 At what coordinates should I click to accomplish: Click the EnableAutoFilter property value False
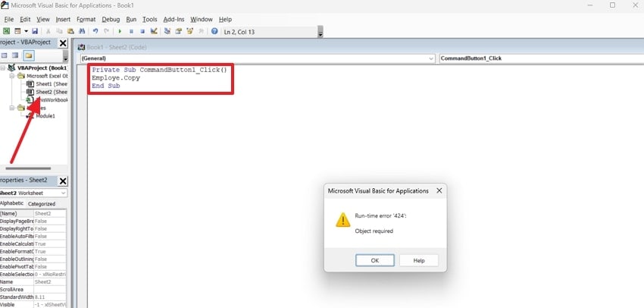pos(50,236)
